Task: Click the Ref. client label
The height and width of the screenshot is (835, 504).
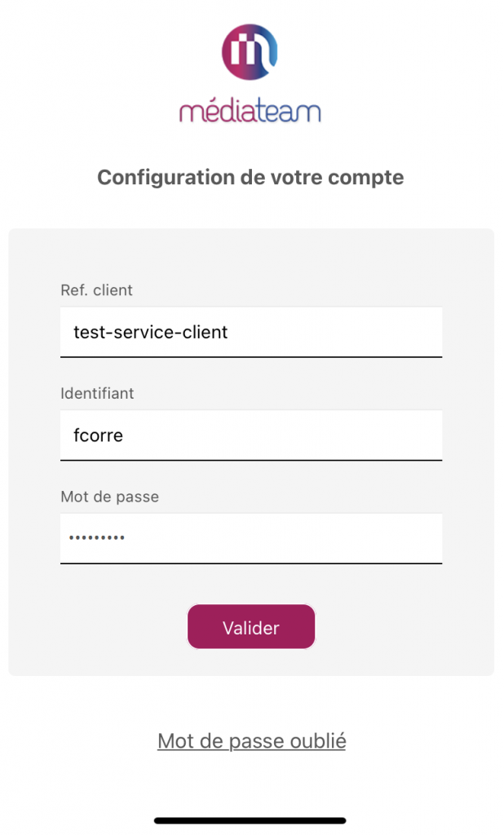Action: 96,290
